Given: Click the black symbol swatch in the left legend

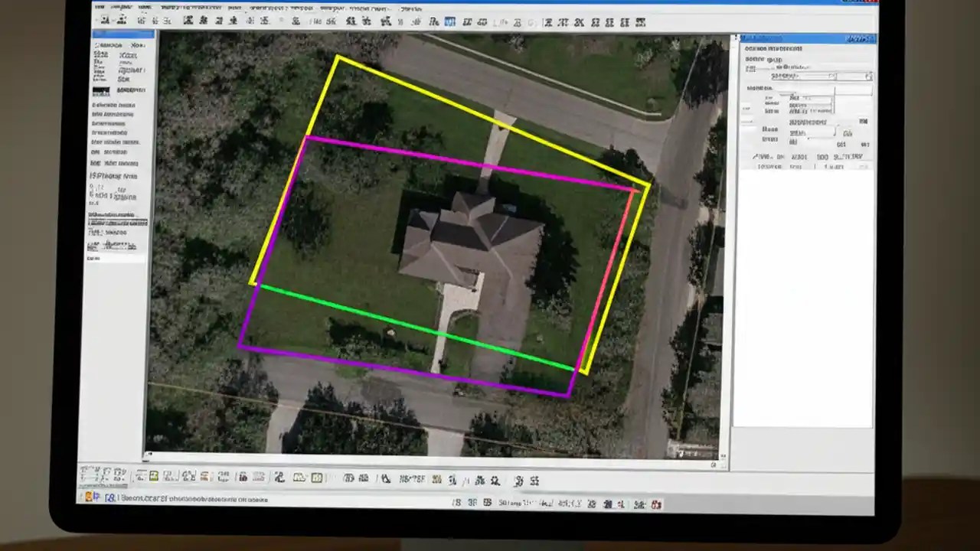Looking at the screenshot, I should coord(103,90).
